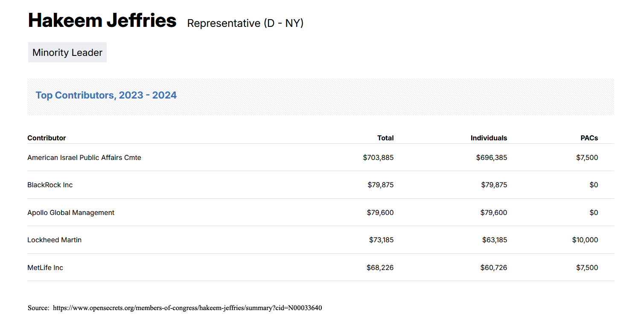This screenshot has width=644, height=328.
Task: Click Apollo's $79,600 individuals value
Action: pyautogui.click(x=494, y=212)
